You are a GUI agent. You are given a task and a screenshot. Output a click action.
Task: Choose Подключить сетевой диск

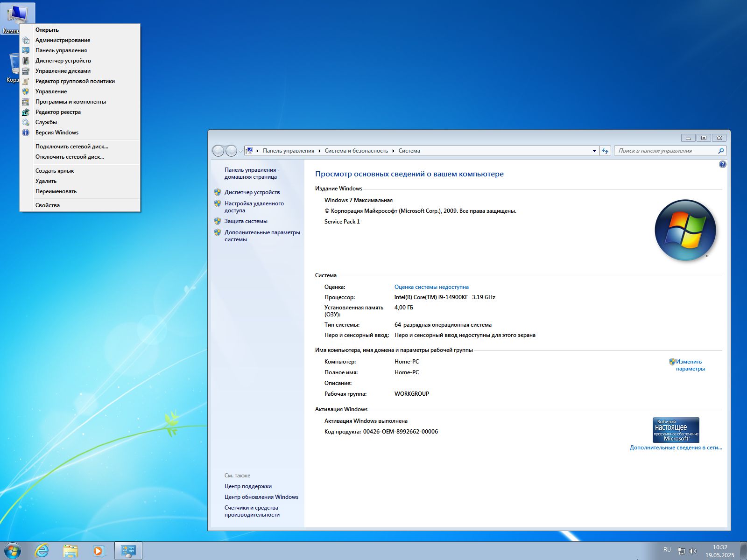click(80, 147)
